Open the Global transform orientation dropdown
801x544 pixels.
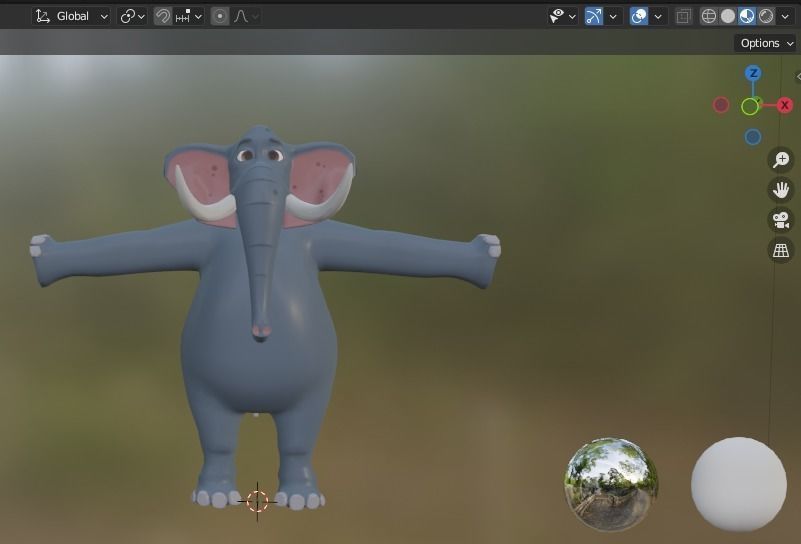pos(71,16)
